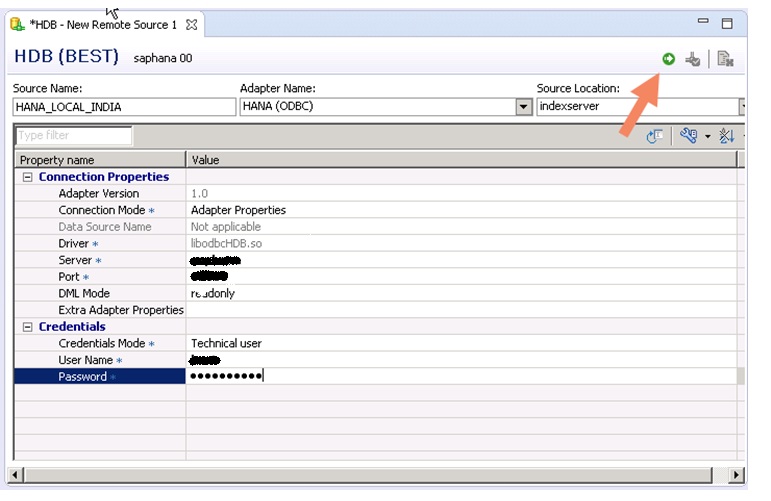Collapse the Connection Properties section

(x=28, y=177)
